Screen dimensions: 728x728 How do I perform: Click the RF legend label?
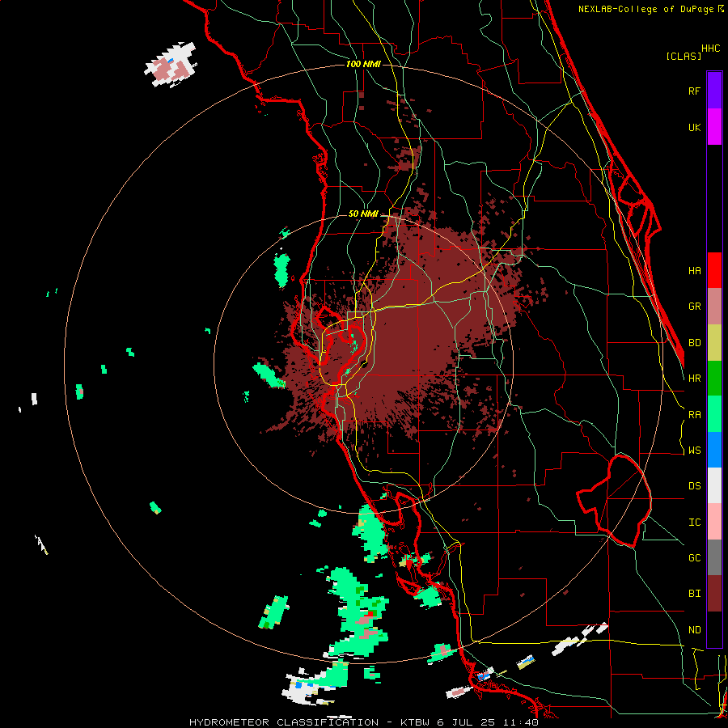point(694,91)
